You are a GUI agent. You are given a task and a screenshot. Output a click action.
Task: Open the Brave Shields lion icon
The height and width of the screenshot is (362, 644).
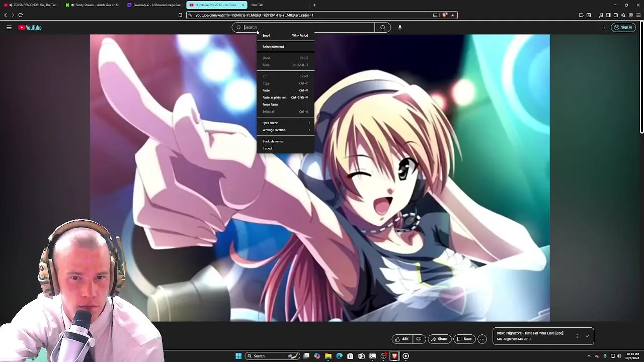point(445,15)
